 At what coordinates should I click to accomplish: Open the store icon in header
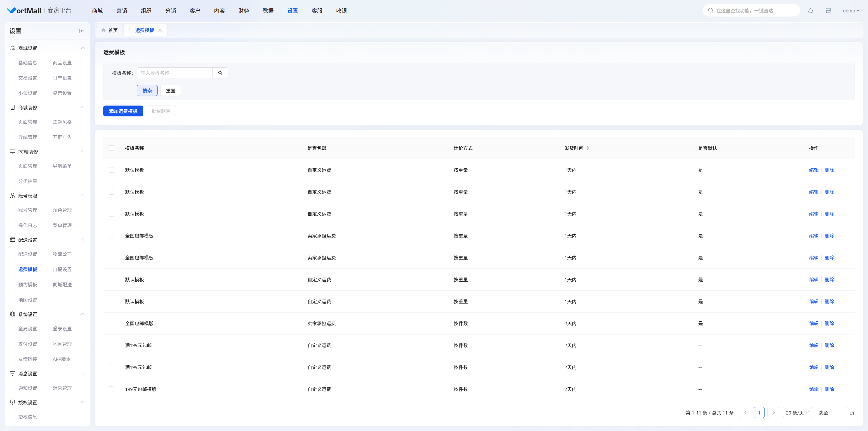[828, 11]
